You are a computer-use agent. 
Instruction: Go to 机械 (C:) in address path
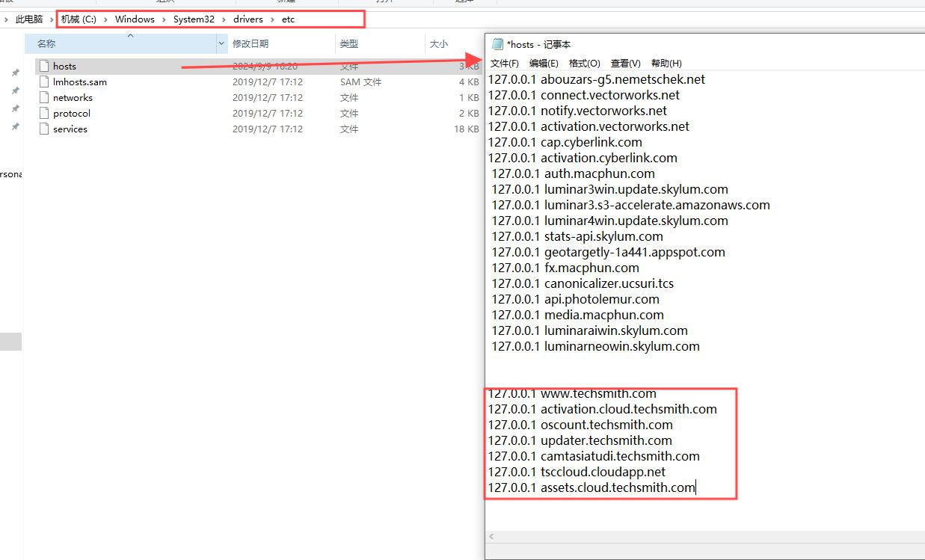(79, 19)
